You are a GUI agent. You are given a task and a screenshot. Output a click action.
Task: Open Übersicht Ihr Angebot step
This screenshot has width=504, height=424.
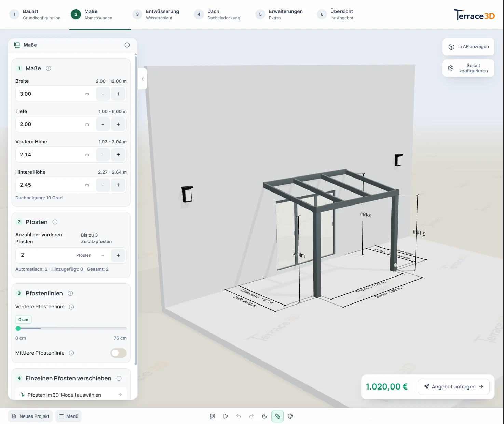(x=336, y=14)
